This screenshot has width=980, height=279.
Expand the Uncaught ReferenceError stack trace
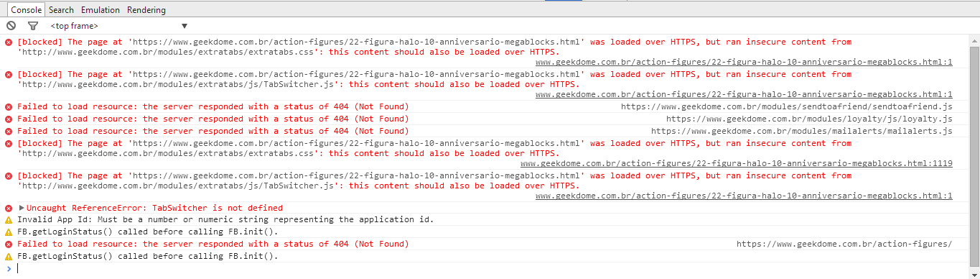(22, 209)
